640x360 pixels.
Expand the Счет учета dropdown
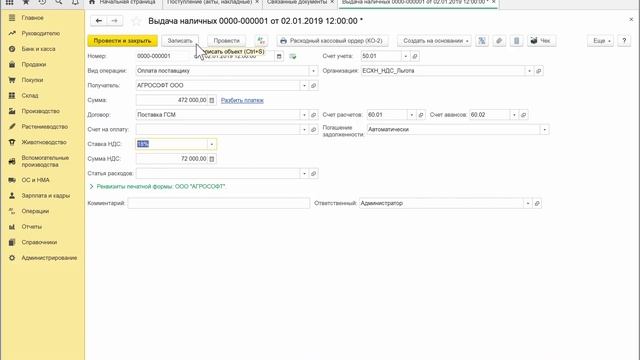pos(406,56)
